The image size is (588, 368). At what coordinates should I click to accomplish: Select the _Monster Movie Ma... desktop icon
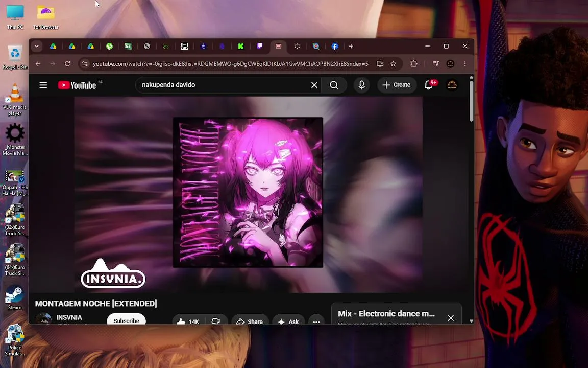coord(15,140)
